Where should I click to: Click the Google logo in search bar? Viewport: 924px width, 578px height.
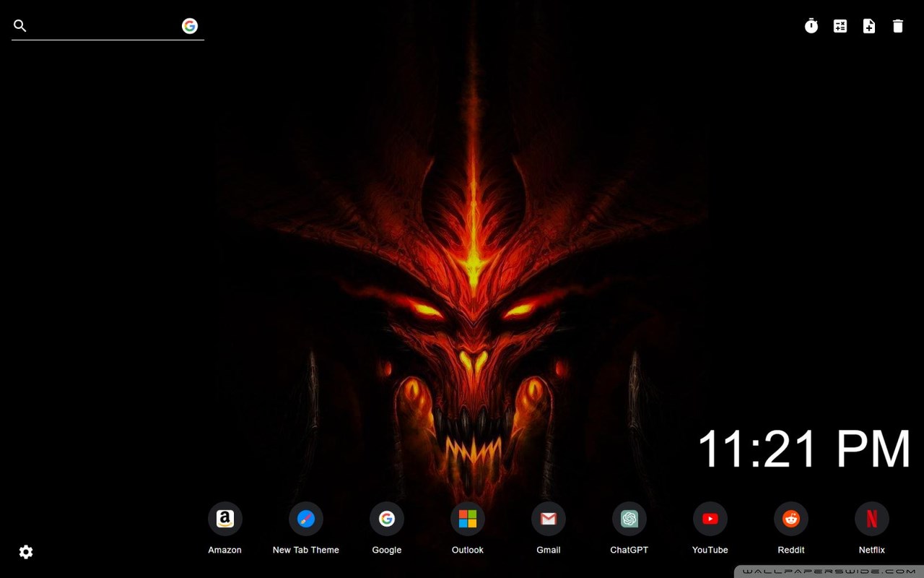pos(190,26)
